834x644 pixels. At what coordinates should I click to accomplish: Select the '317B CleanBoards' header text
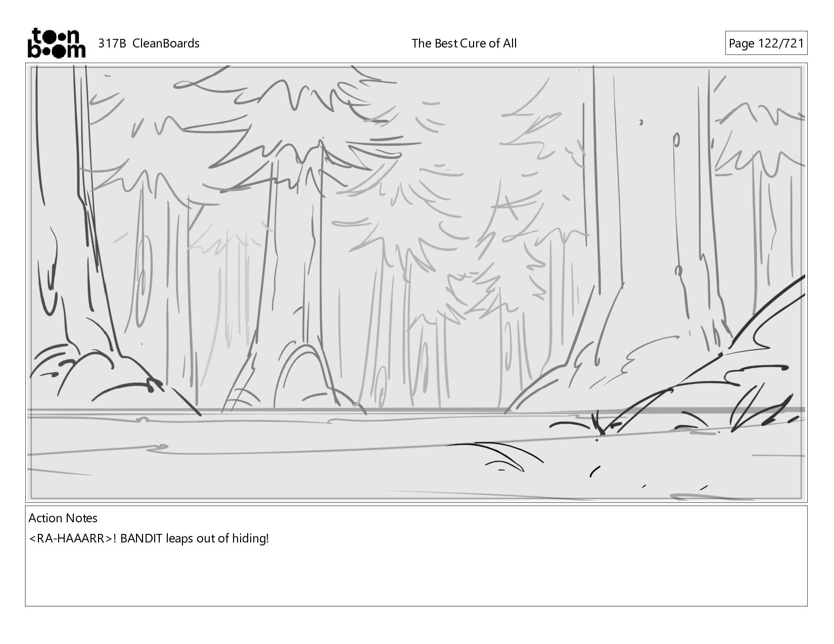click(149, 43)
